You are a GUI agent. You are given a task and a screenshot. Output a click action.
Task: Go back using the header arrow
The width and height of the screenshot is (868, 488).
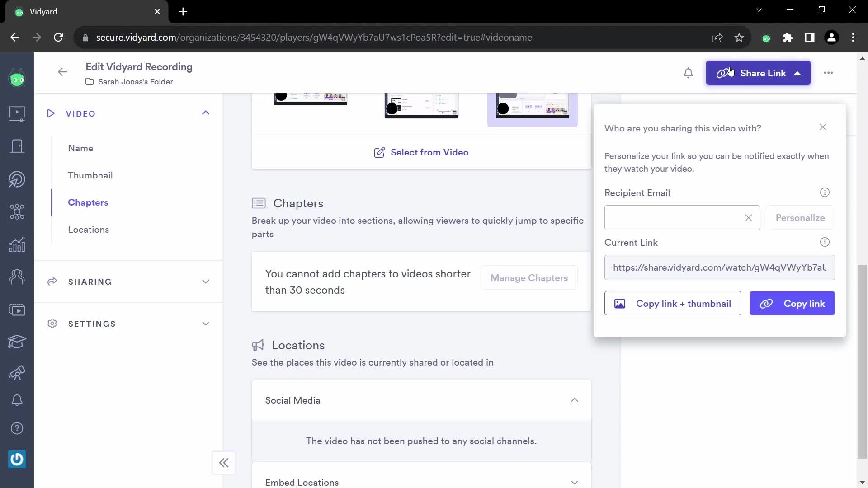[62, 72]
